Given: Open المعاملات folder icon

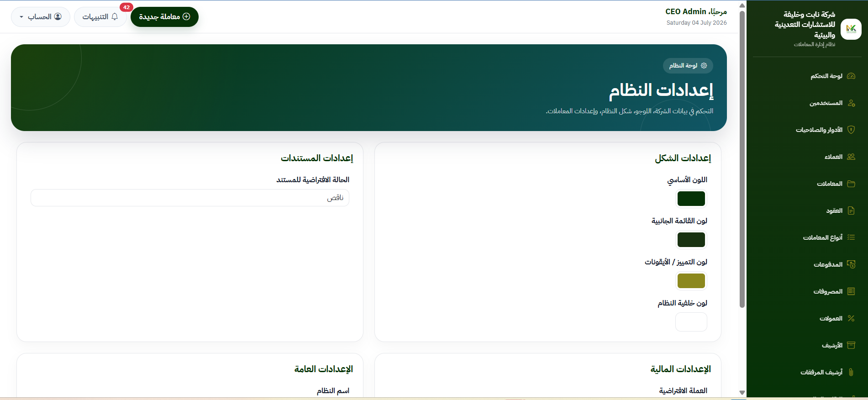Looking at the screenshot, I should pyautogui.click(x=851, y=184).
